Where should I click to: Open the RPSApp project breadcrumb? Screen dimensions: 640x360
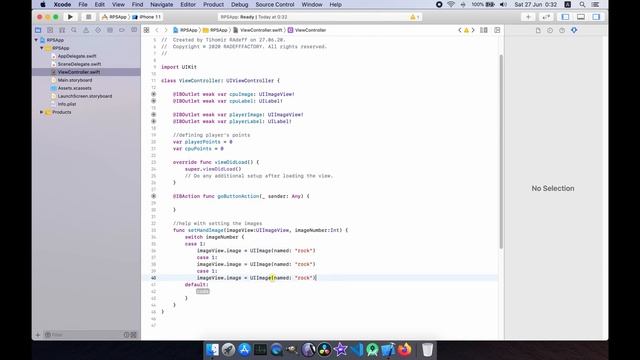185,30
